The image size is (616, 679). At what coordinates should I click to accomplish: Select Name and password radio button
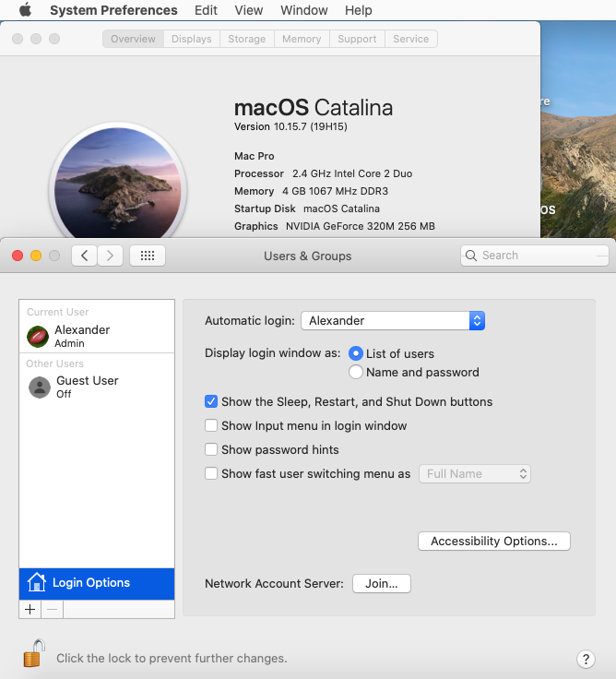(x=355, y=372)
